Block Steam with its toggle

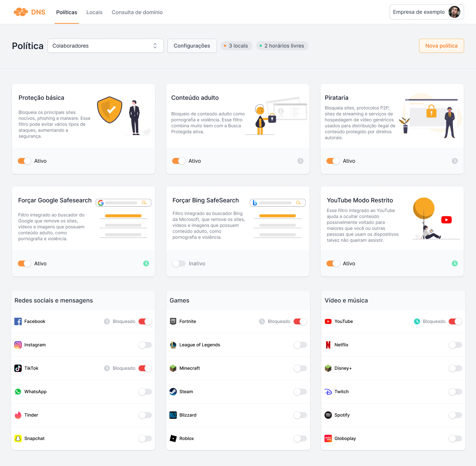(x=300, y=392)
